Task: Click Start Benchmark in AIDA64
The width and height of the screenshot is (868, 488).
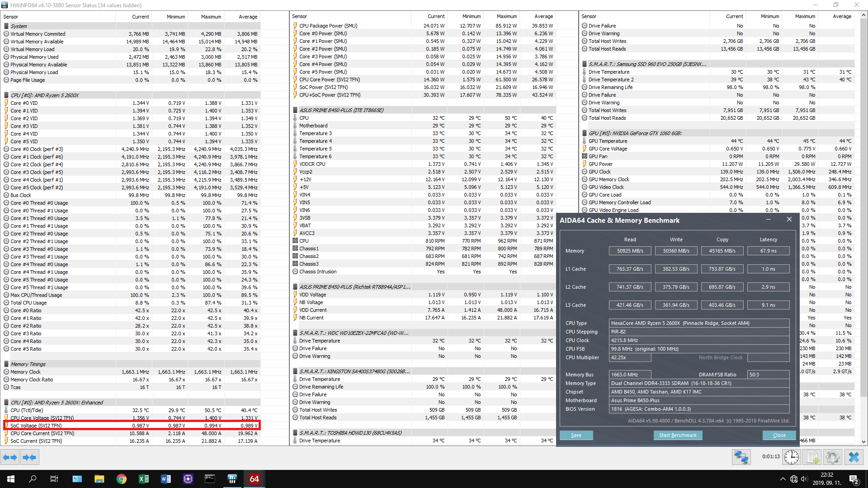Action: pos(678,435)
